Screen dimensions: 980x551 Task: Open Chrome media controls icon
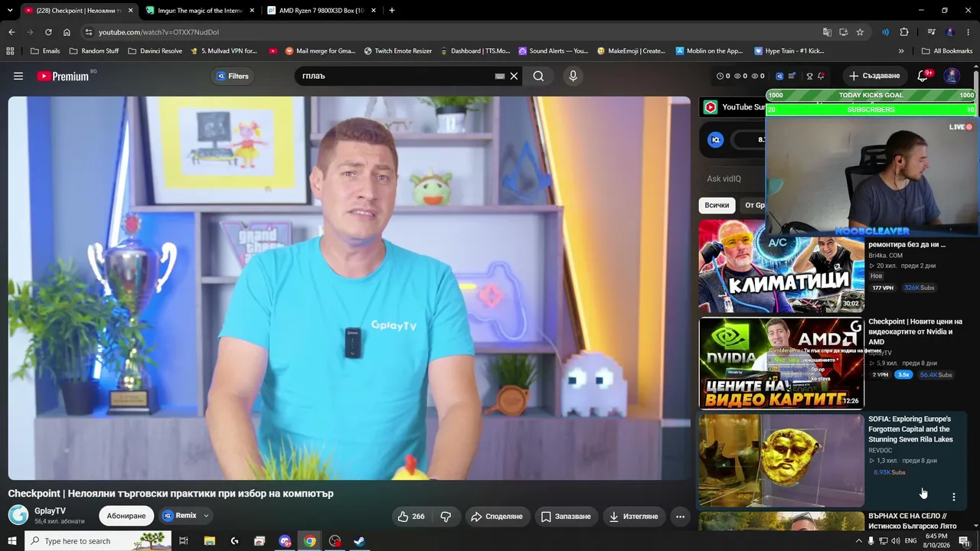(x=932, y=32)
